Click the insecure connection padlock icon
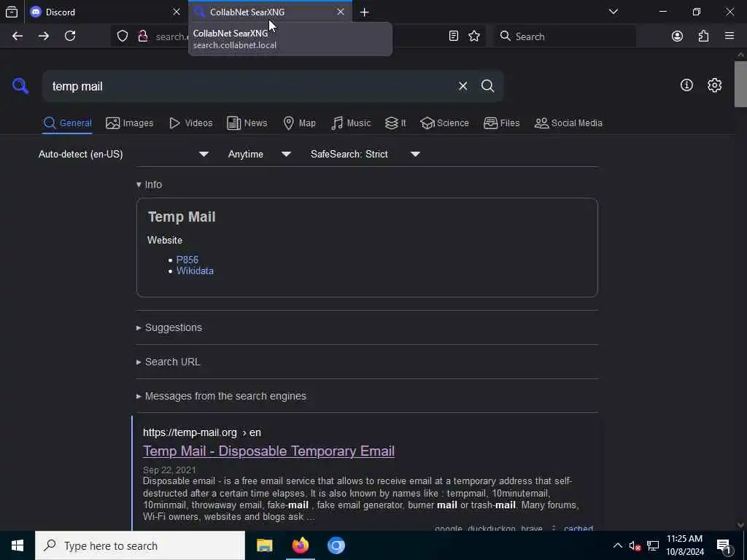This screenshot has width=747, height=560. [x=142, y=36]
